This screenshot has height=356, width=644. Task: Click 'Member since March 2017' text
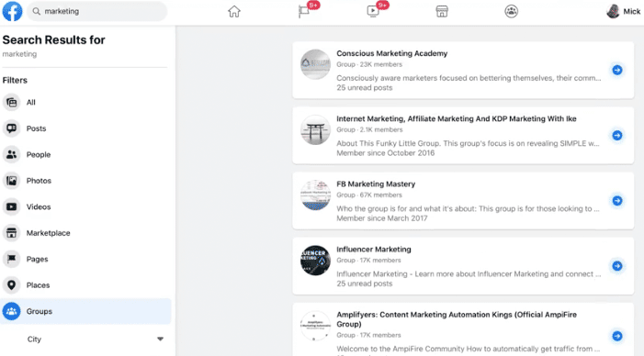pyautogui.click(x=382, y=218)
